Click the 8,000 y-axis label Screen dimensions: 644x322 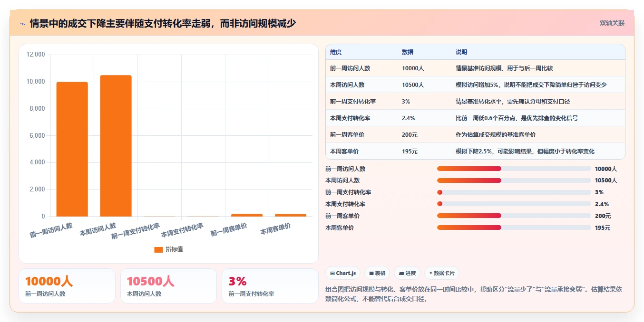pos(37,109)
